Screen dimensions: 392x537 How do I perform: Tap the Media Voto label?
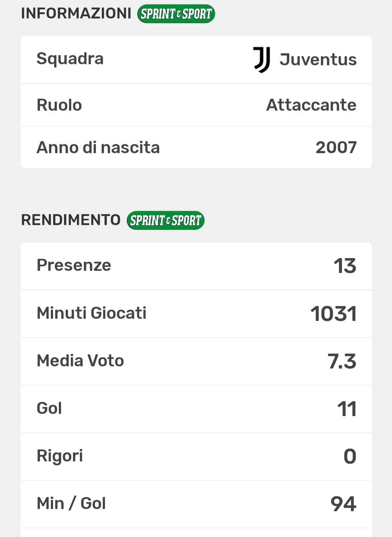point(80,361)
